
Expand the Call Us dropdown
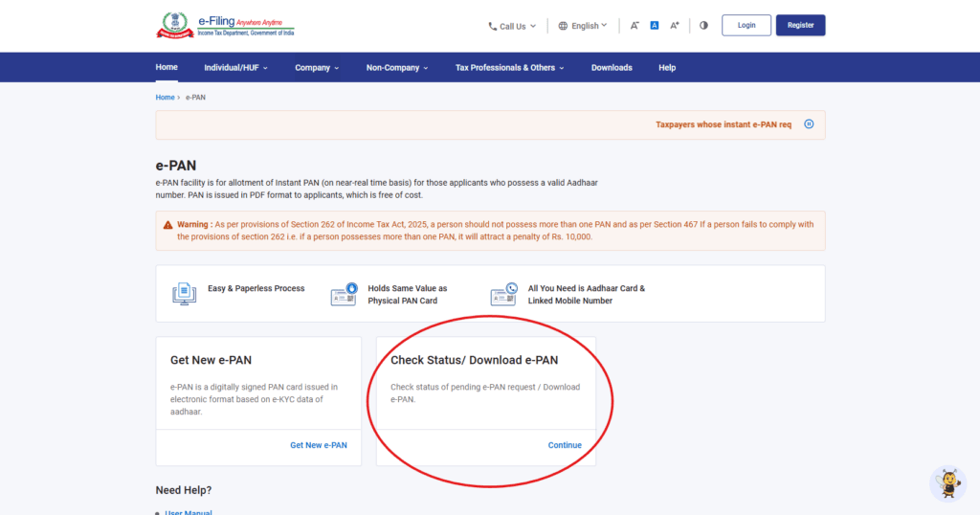pos(513,26)
